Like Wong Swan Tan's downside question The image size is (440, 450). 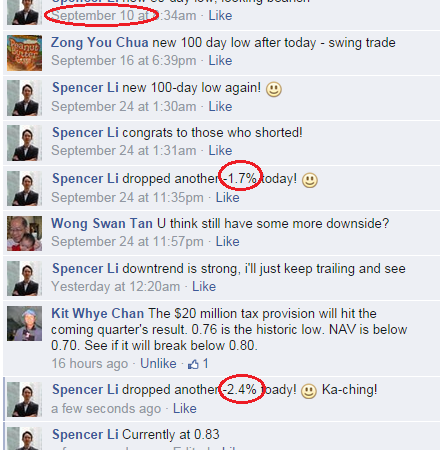point(227,241)
